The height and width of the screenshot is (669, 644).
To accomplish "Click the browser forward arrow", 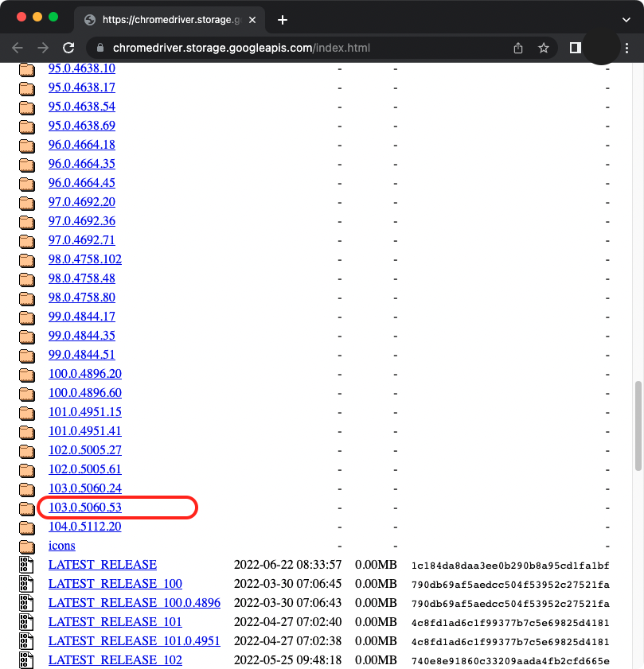I will point(43,48).
